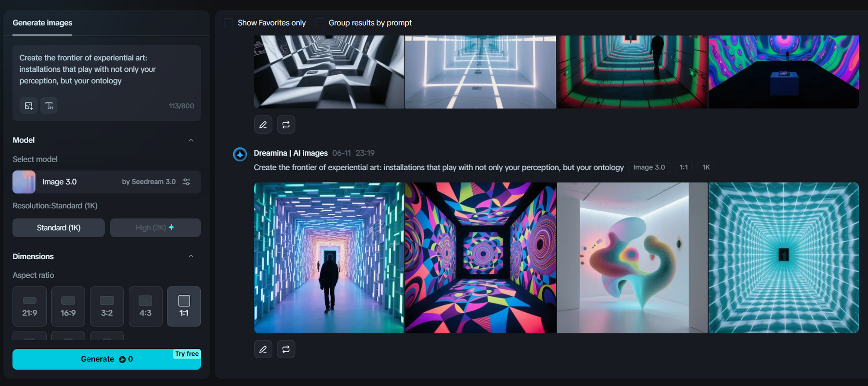Click the 1K tag beside prompt text
Screen dimensions: 868x386
point(706,167)
